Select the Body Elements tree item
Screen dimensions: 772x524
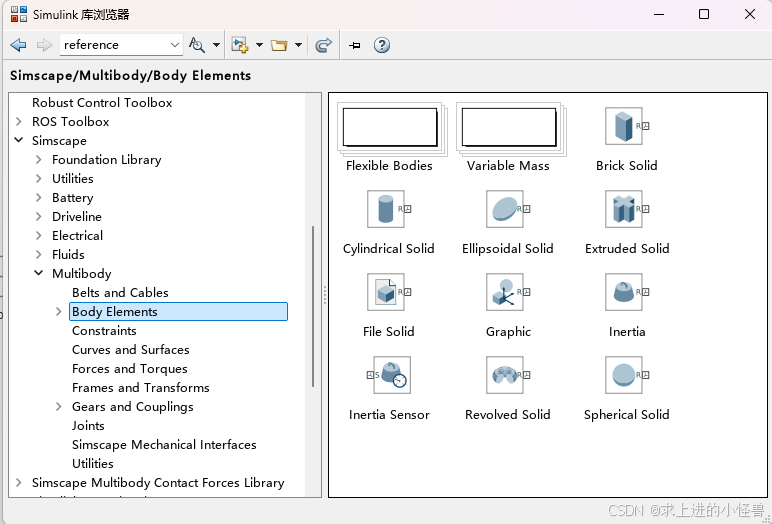[x=178, y=311]
